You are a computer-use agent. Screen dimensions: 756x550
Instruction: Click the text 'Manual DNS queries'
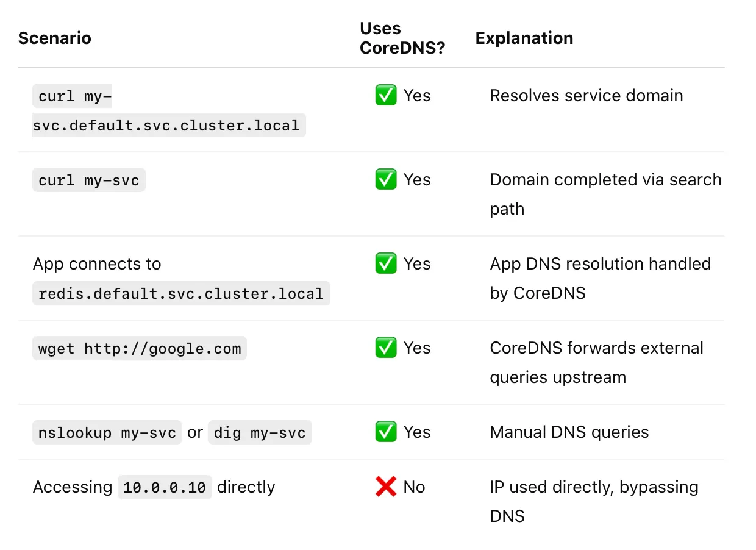tap(569, 432)
